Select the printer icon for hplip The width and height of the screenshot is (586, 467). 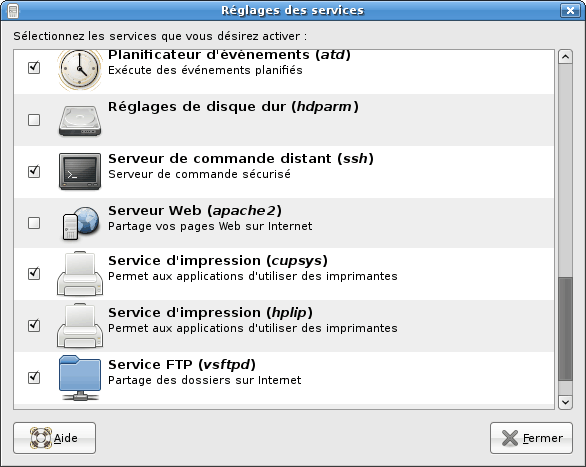[x=80, y=325]
